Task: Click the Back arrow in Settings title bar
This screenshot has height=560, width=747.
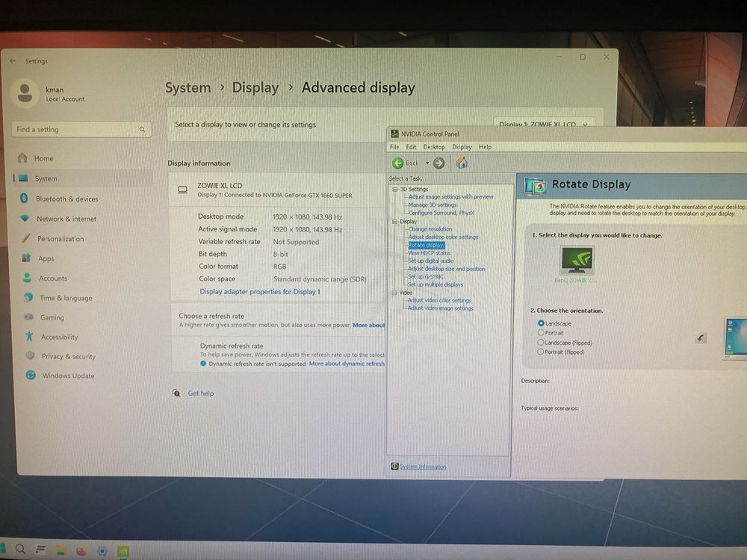Action: [x=13, y=61]
